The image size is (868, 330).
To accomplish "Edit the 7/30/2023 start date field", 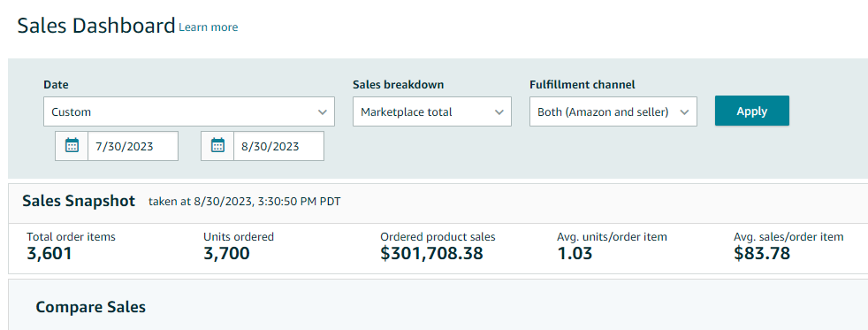I will (x=133, y=146).
